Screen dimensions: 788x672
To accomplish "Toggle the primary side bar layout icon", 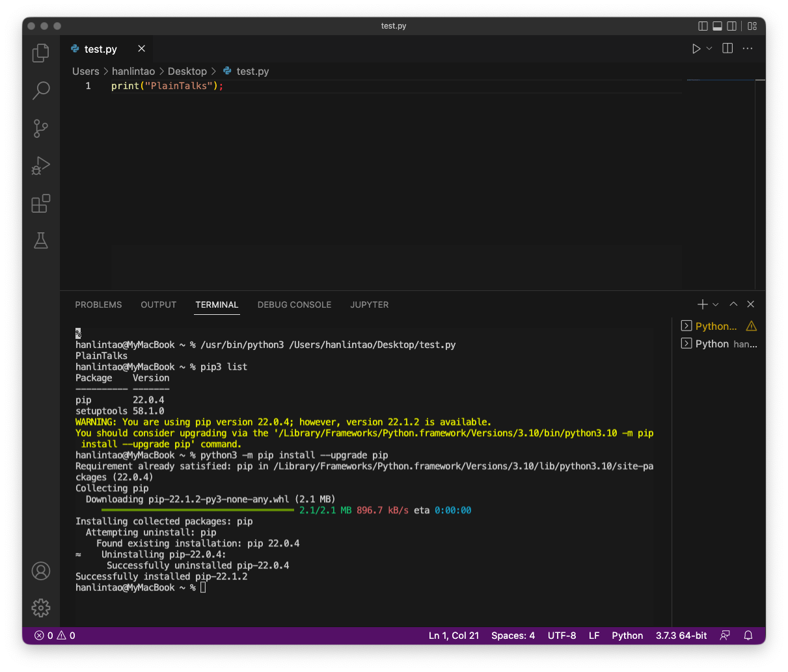I will [703, 26].
